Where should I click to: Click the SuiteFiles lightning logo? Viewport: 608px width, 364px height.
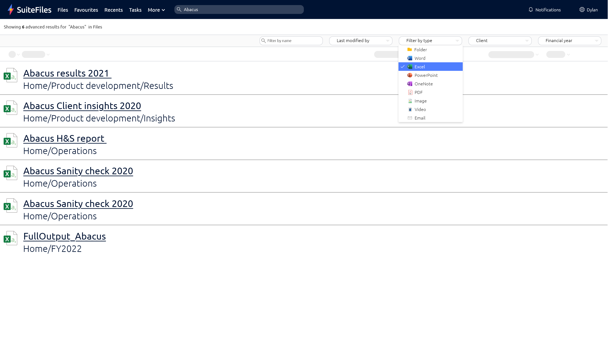[x=11, y=9]
